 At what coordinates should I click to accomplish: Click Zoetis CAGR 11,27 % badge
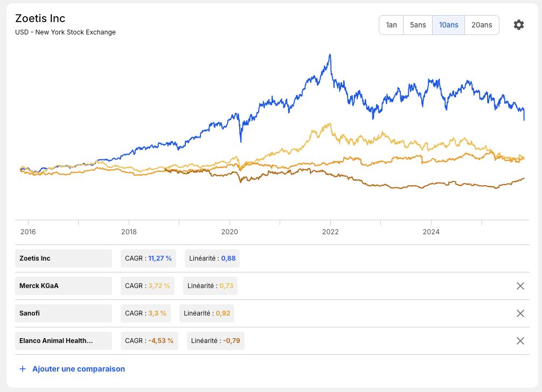(148, 258)
